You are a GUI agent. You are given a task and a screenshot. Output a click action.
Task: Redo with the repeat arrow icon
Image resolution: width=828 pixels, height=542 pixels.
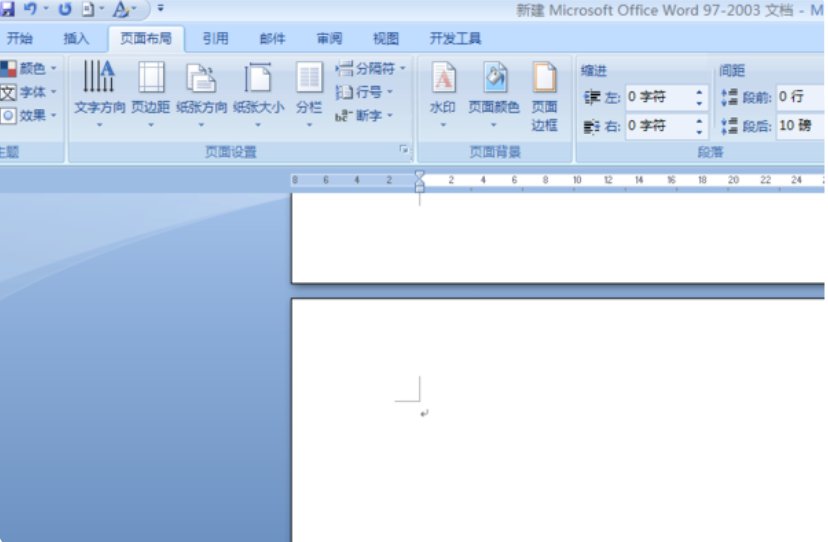[x=64, y=9]
